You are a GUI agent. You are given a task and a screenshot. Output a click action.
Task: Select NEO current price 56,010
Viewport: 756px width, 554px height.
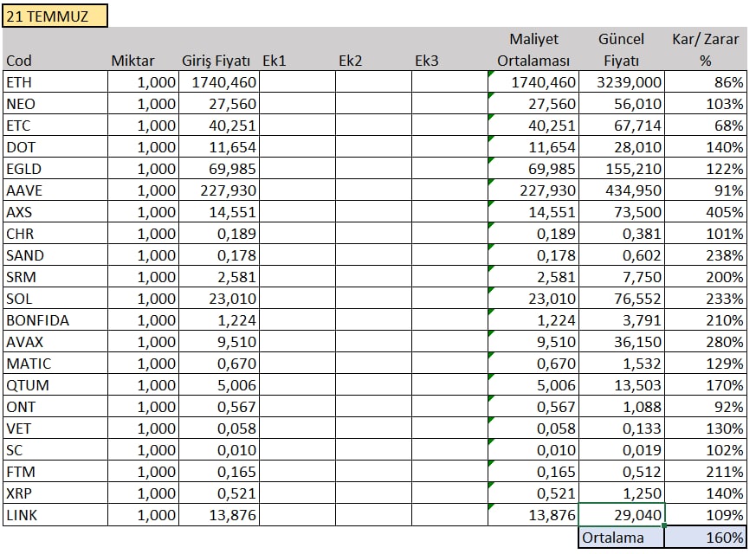point(622,104)
